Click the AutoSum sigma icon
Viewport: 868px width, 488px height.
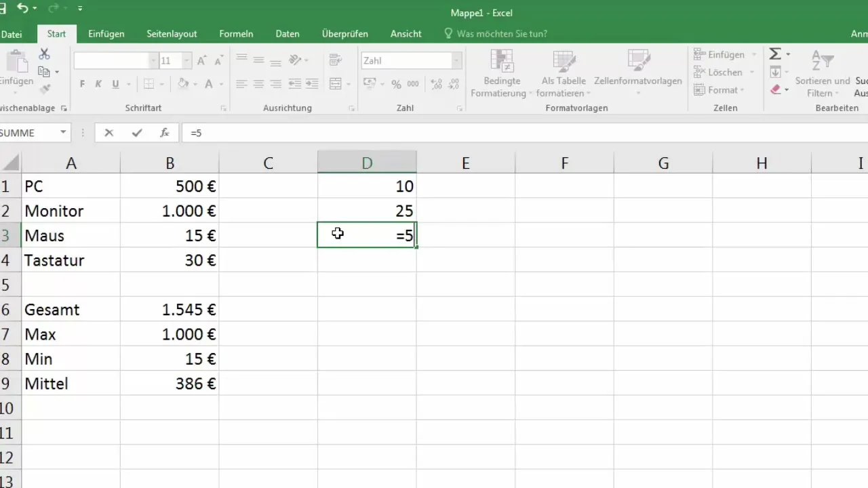click(776, 54)
